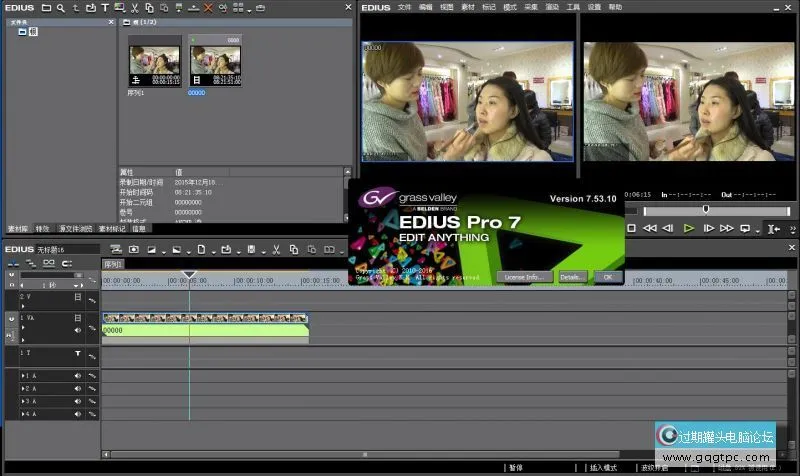Click the search icon in bin toolbar
Image resolution: width=800 pixels, height=476 pixels.
point(61,7)
